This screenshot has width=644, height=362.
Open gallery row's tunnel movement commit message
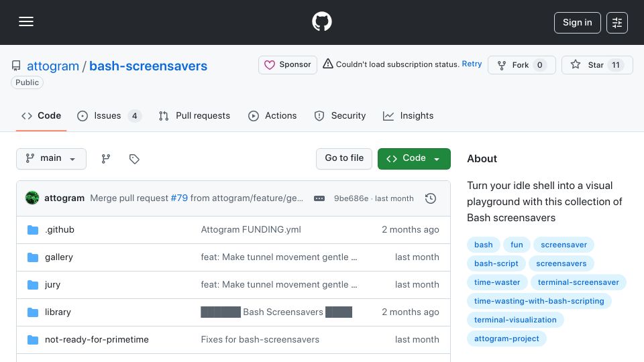pos(279,257)
